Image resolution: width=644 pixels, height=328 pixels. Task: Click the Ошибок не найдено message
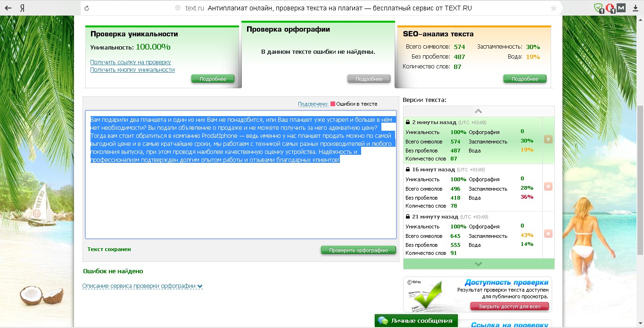113,271
